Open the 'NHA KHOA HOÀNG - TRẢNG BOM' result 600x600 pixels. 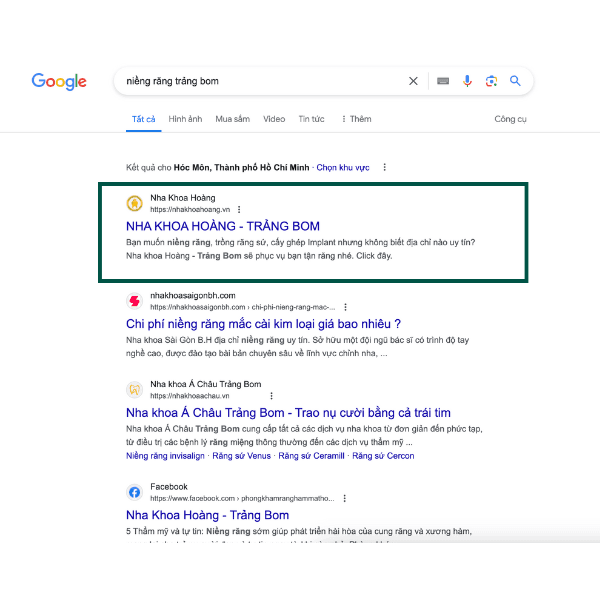coord(223,226)
